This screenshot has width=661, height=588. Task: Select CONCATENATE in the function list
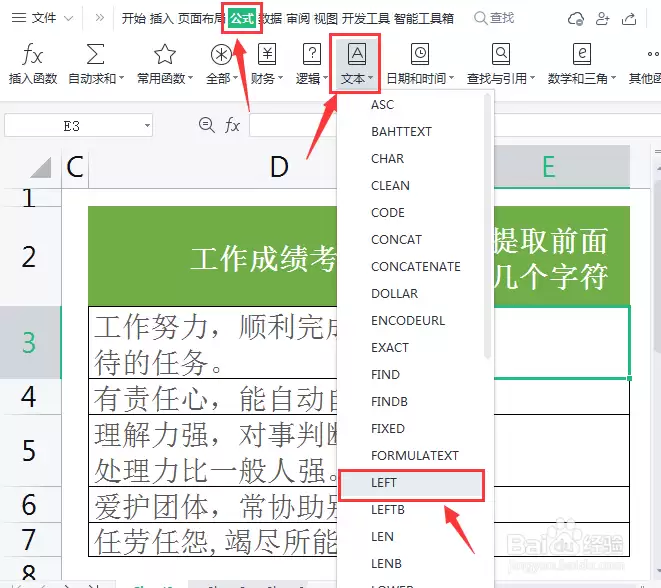click(416, 267)
